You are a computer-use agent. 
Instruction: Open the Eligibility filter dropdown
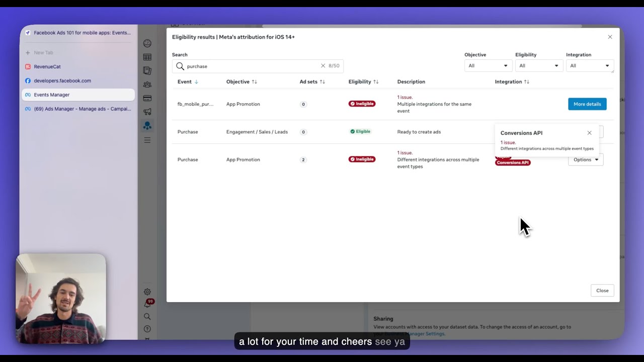coord(539,66)
